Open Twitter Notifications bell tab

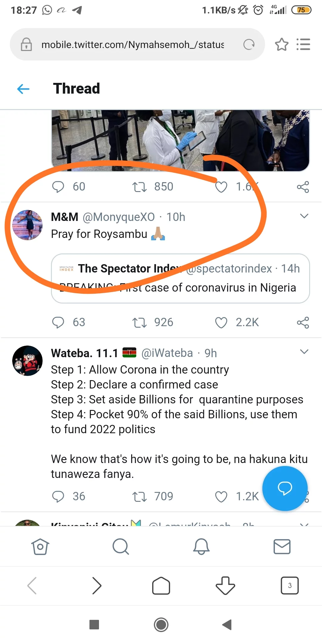(202, 547)
